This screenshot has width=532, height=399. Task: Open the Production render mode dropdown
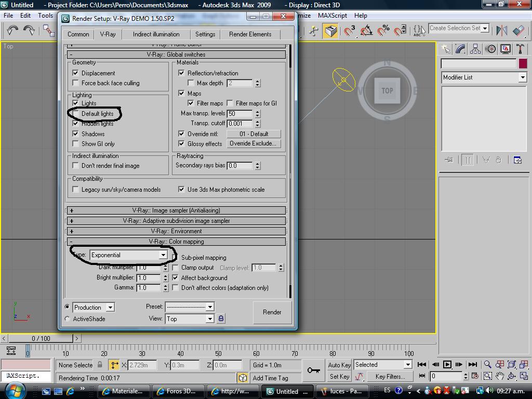(94, 308)
